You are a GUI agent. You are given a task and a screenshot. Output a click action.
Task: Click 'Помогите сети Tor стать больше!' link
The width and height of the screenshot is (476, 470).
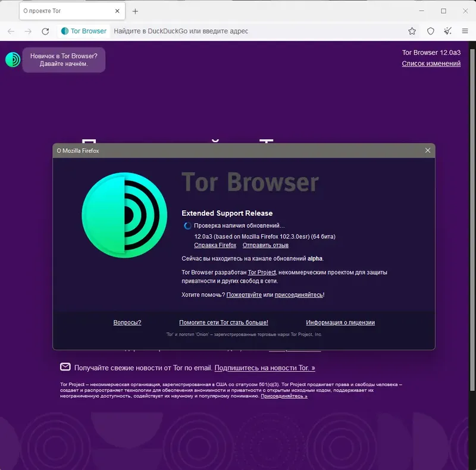(x=224, y=322)
